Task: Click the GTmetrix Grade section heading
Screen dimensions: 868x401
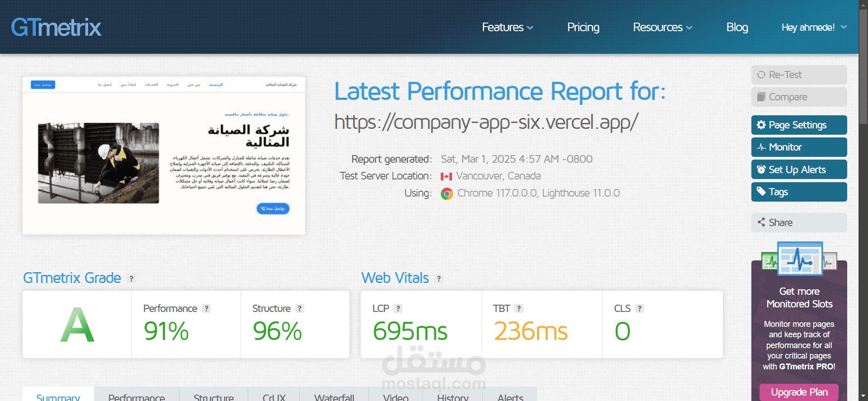Action: (x=72, y=278)
